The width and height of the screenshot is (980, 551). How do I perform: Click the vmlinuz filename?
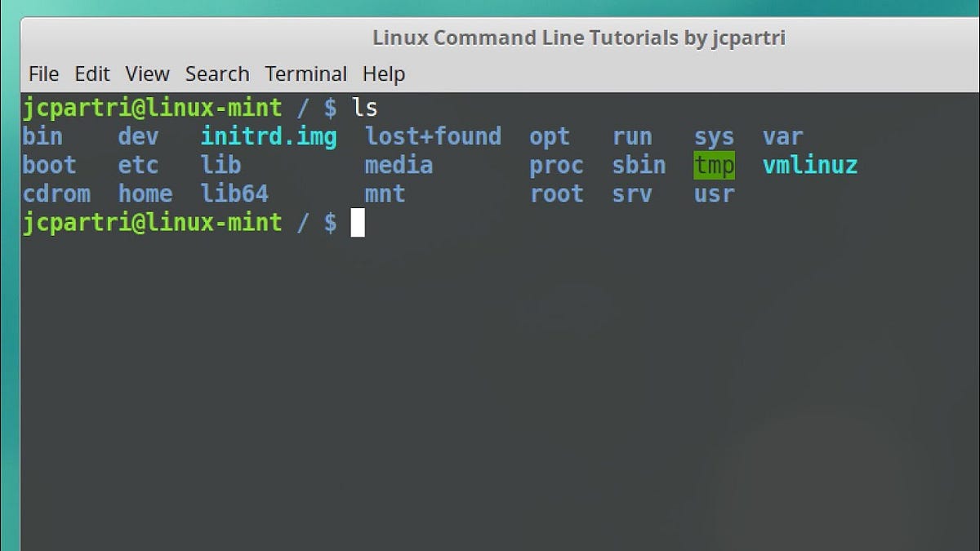pyautogui.click(x=809, y=165)
